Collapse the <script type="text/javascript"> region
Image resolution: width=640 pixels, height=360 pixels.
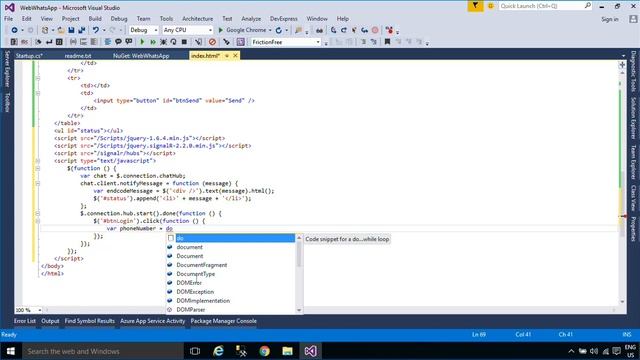38,161
